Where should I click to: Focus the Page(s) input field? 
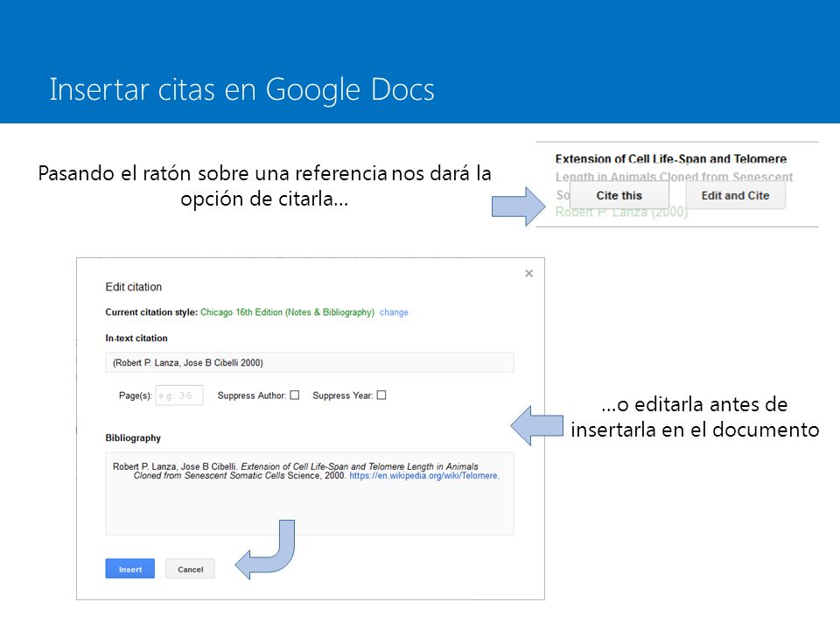(x=178, y=395)
